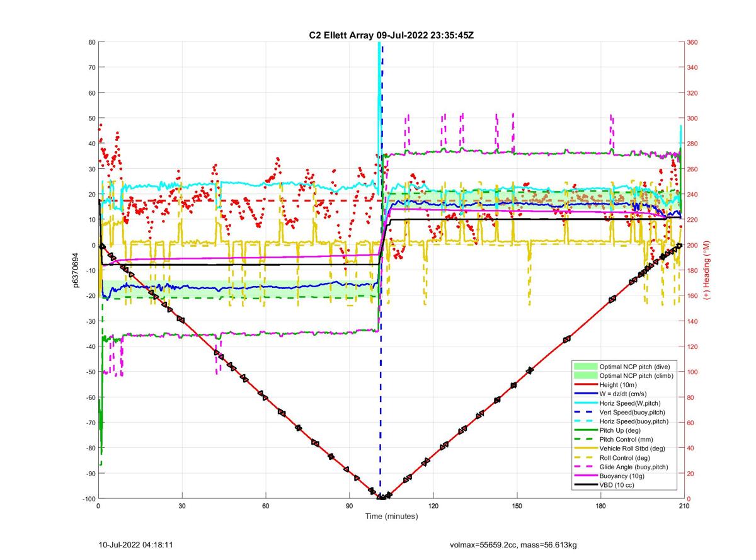Viewport: 756px width, 560px height.
Task: Click the x-axis tick label "210"
Action: (x=684, y=506)
